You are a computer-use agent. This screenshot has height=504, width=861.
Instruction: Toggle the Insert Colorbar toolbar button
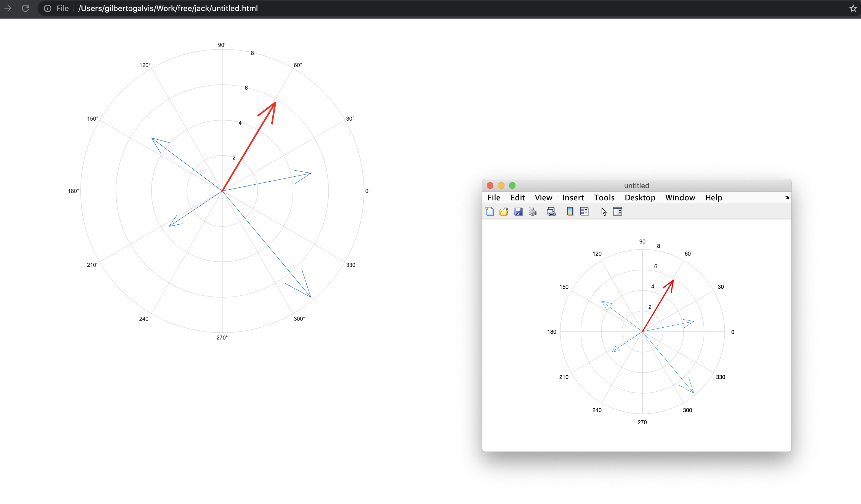tap(570, 211)
